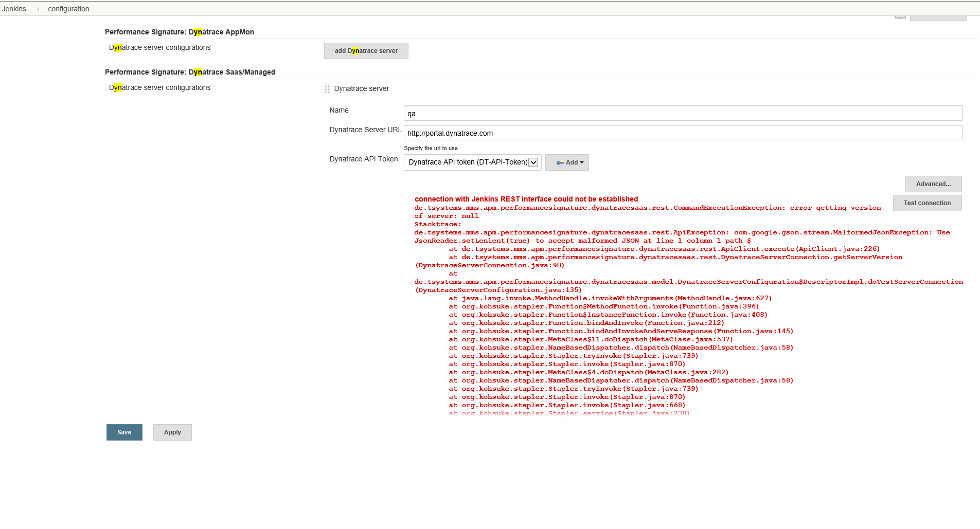980x529 pixels.
Task: Save the Jenkins configuration
Action: pos(124,432)
